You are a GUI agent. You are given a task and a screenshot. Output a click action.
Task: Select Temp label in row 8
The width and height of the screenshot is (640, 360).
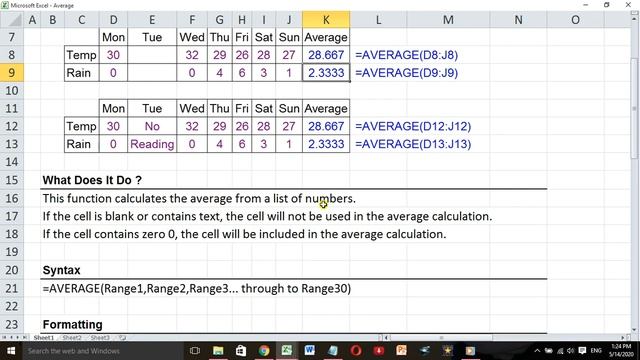point(82,55)
